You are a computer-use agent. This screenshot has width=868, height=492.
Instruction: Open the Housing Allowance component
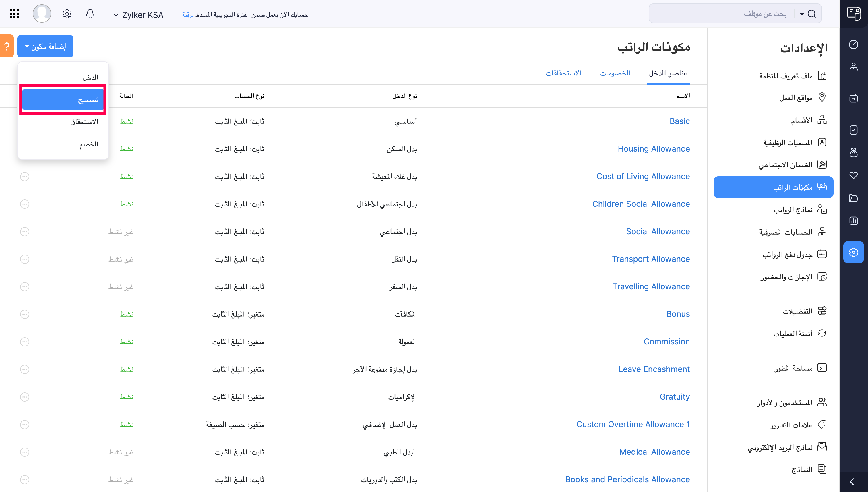pos(654,149)
